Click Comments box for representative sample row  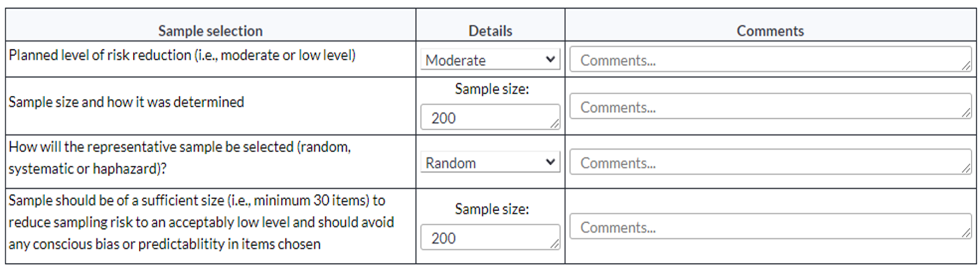click(770, 162)
